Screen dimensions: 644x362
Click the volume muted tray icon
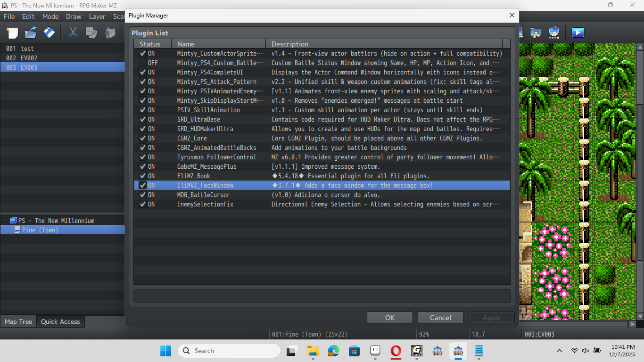pyautogui.click(x=586, y=351)
